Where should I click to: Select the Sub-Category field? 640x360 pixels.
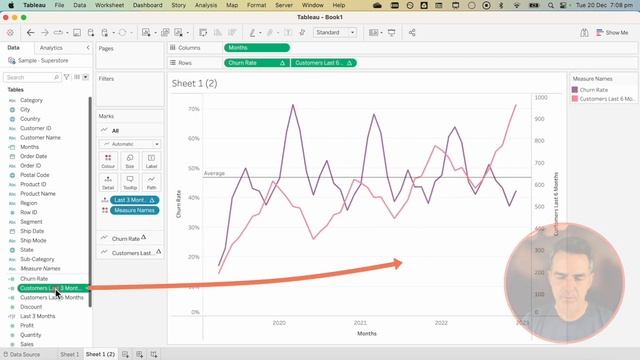tap(37, 259)
